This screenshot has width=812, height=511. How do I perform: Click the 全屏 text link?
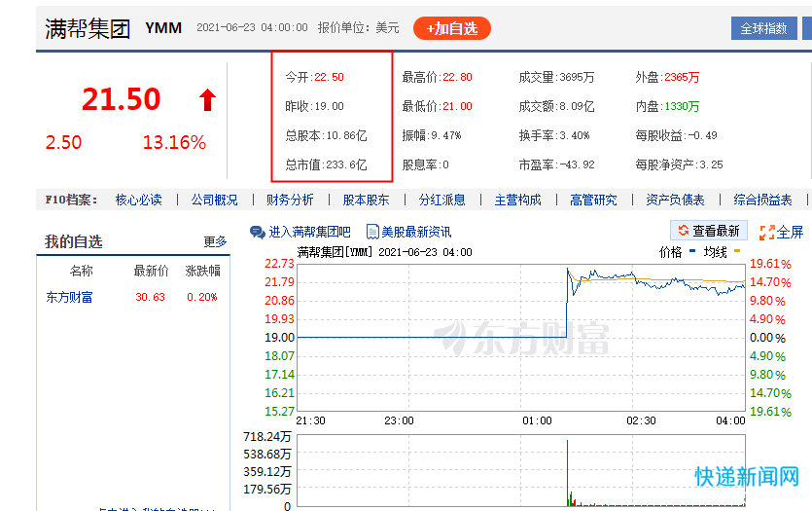791,233
